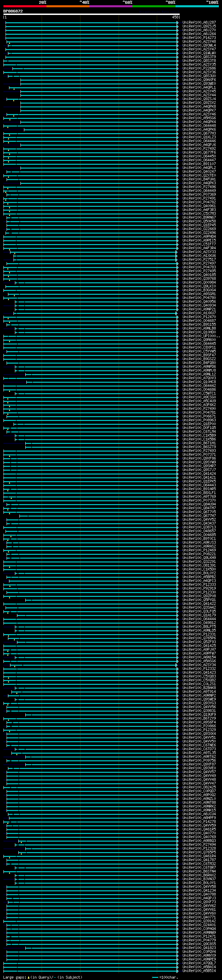This screenshot has height=980, width=222.
Task: Select label UniRef100_Q9M600
Action: pos(199,340)
